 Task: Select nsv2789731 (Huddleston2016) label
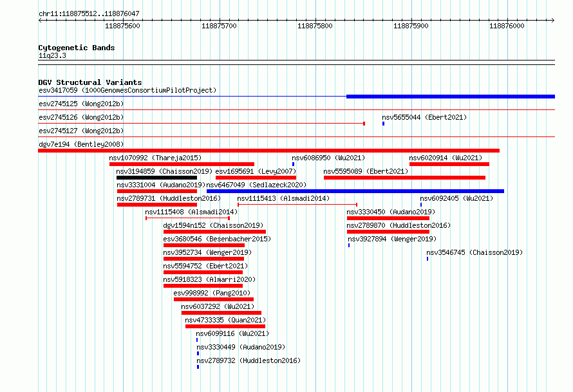coord(169,198)
